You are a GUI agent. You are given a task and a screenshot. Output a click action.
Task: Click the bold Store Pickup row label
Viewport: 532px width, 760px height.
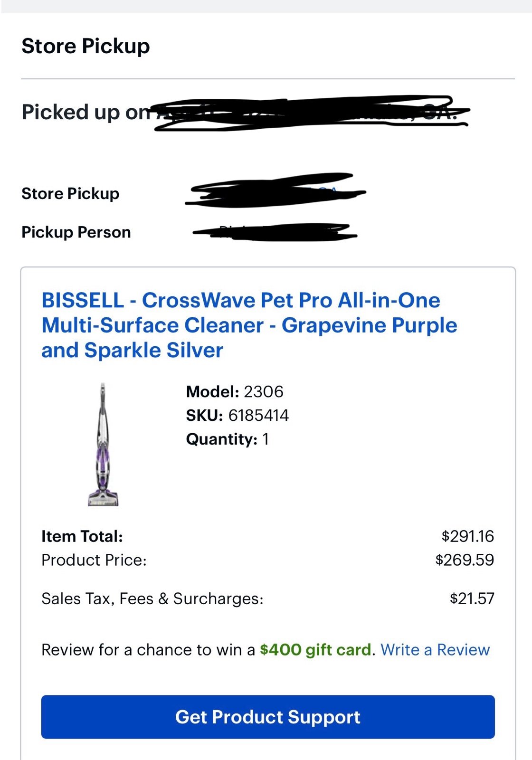[x=70, y=193]
